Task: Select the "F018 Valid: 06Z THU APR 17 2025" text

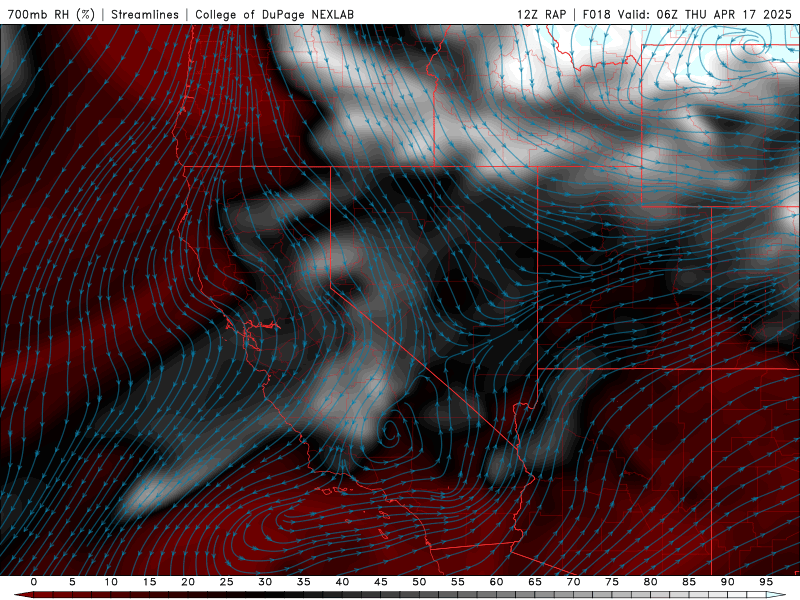Action: tap(687, 14)
